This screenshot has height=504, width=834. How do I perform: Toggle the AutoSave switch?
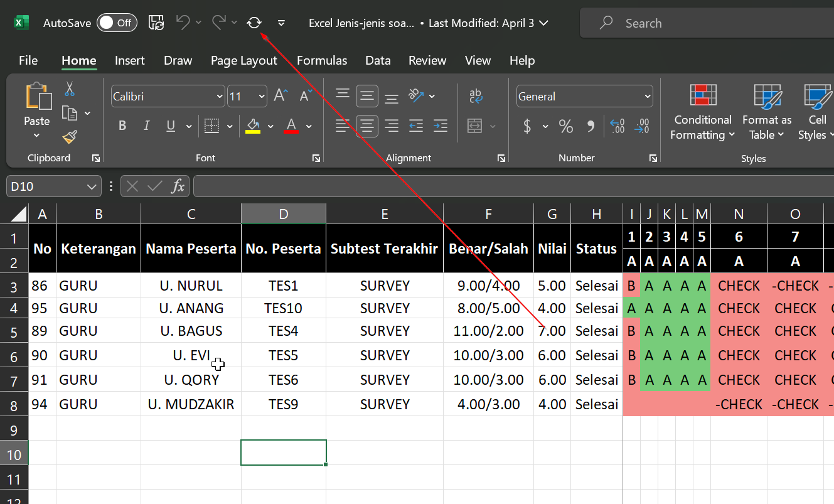117,23
